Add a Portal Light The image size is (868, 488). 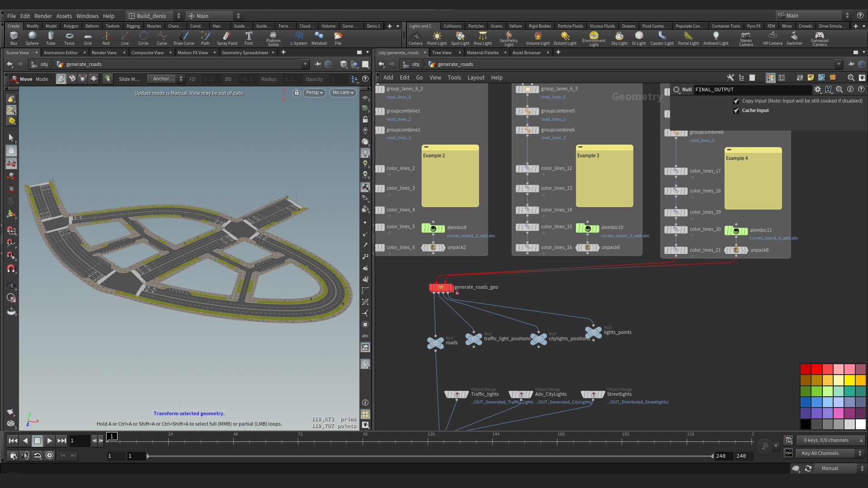[x=689, y=38]
